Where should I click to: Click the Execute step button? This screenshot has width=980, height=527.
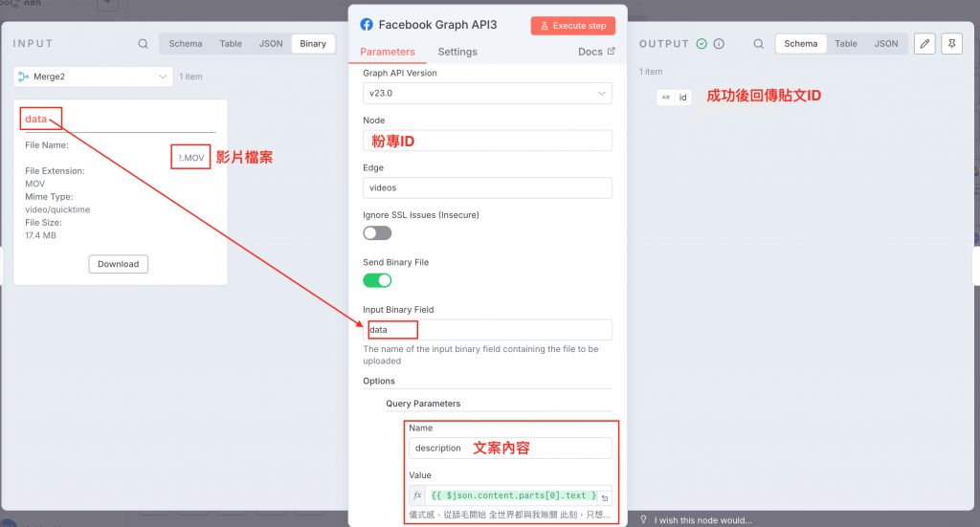coord(573,26)
